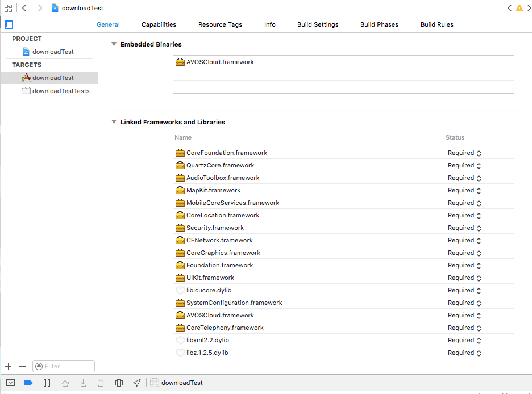This screenshot has height=394, width=532.
Task: Select the downloadTest app target
Action: [x=49, y=78]
